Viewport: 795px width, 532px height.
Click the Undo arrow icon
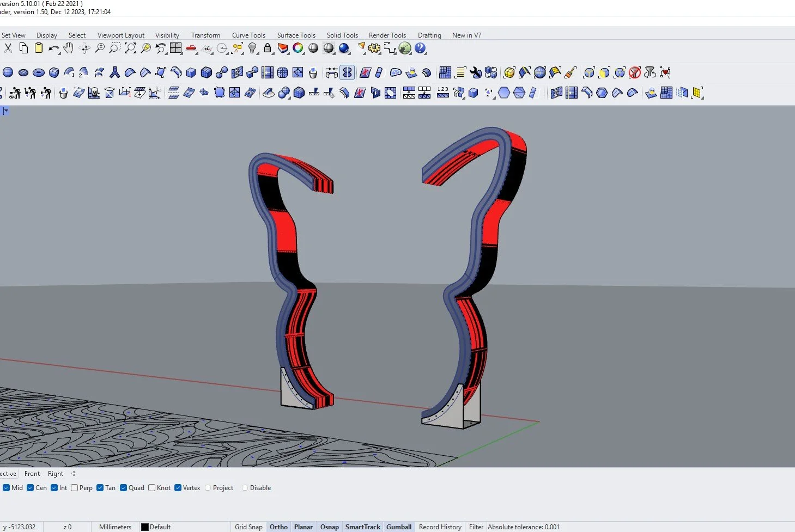(x=53, y=48)
